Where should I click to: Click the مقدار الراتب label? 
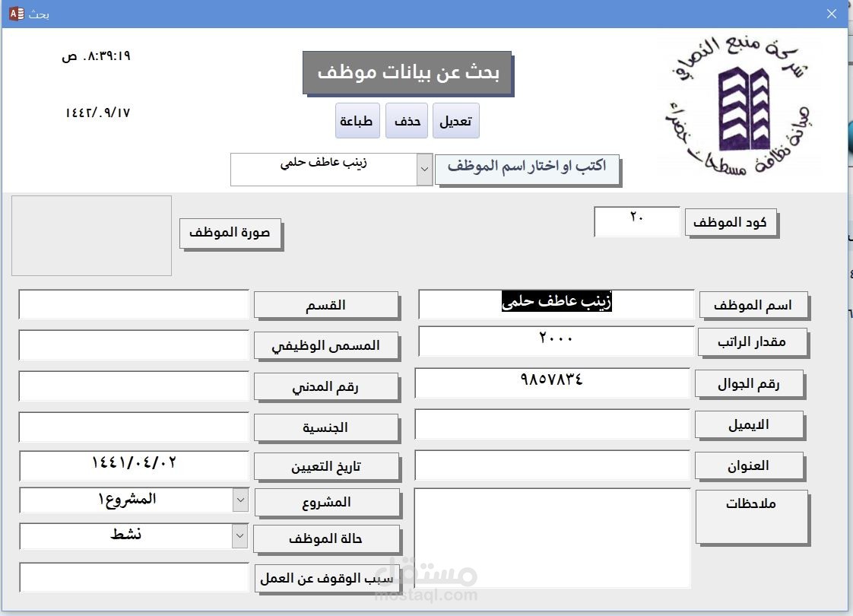coord(753,342)
